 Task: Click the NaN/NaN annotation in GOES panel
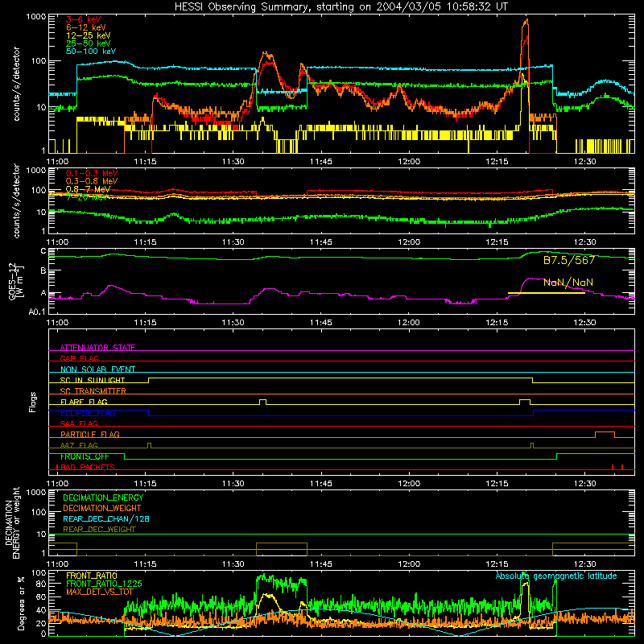568,283
